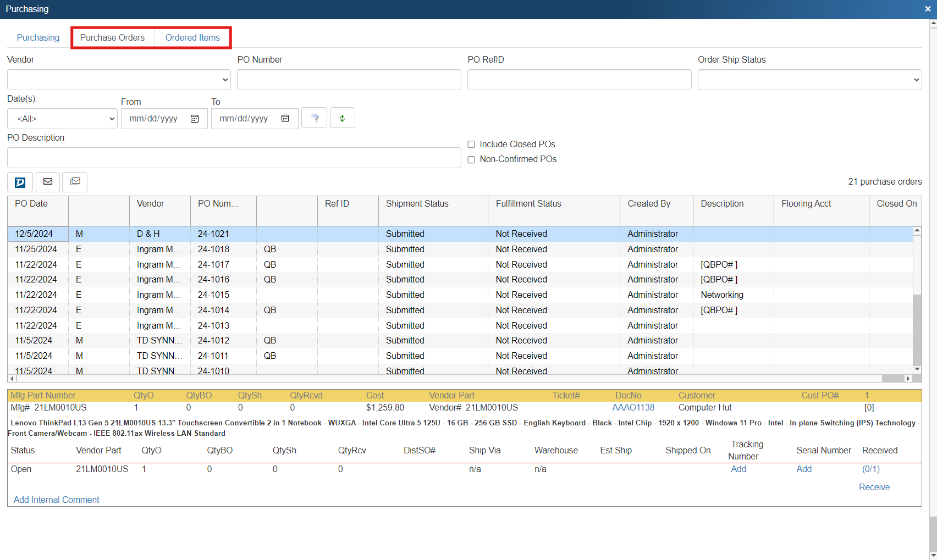Switch to the Ordered Items tab
The image size is (937, 560).
[192, 37]
